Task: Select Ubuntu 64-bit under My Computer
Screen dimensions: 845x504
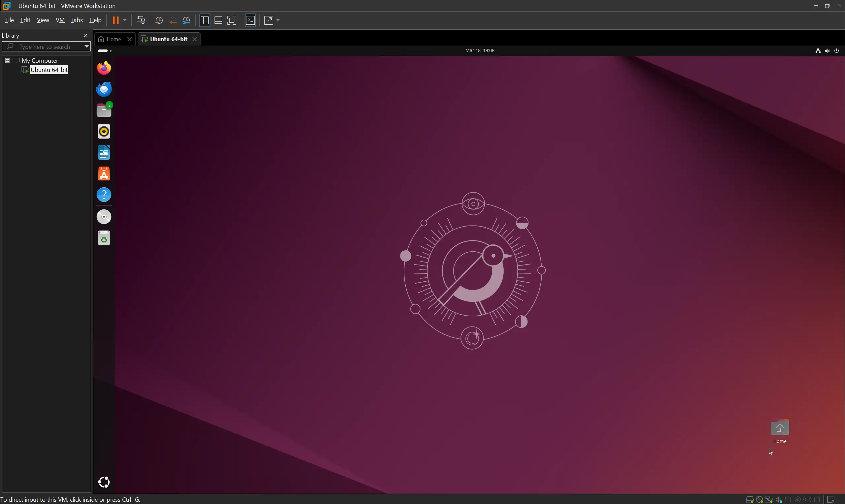Action: point(49,70)
